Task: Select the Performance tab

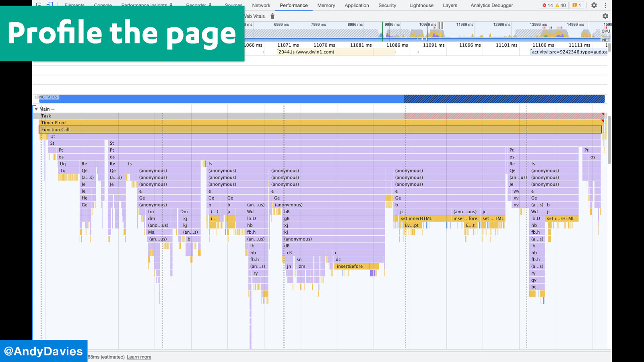Action: [x=294, y=5]
